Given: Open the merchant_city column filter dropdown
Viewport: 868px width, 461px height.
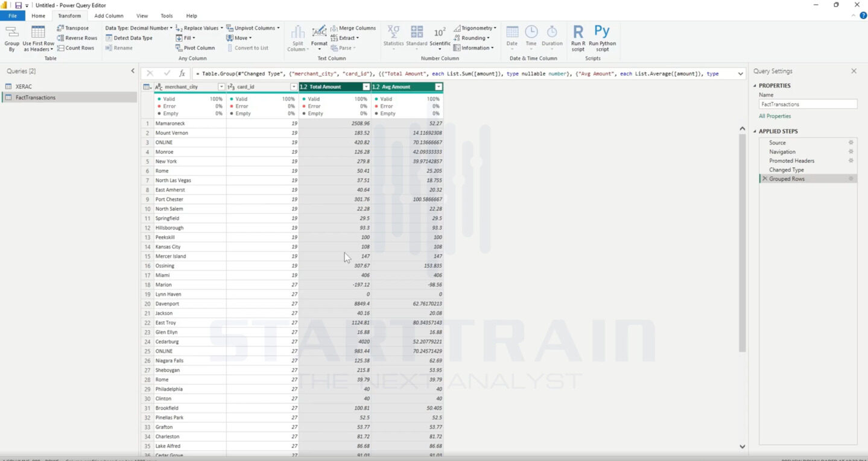Looking at the screenshot, I should click(x=221, y=87).
